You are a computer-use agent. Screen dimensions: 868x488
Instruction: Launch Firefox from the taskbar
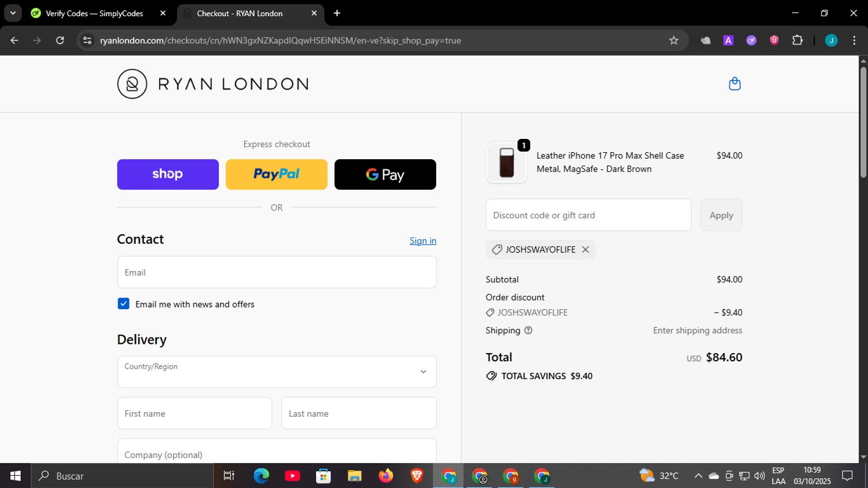[386, 476]
